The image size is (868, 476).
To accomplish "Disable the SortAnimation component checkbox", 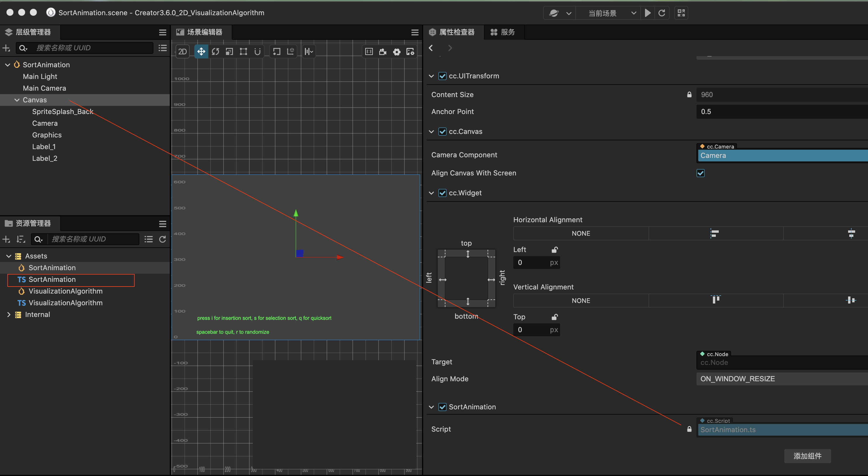I will pyautogui.click(x=442, y=407).
